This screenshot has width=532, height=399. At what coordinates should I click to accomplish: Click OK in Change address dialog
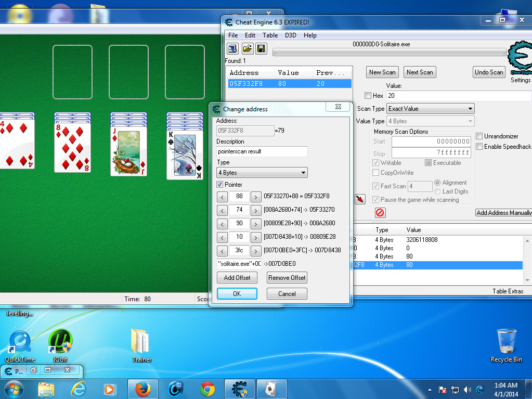pos(237,293)
